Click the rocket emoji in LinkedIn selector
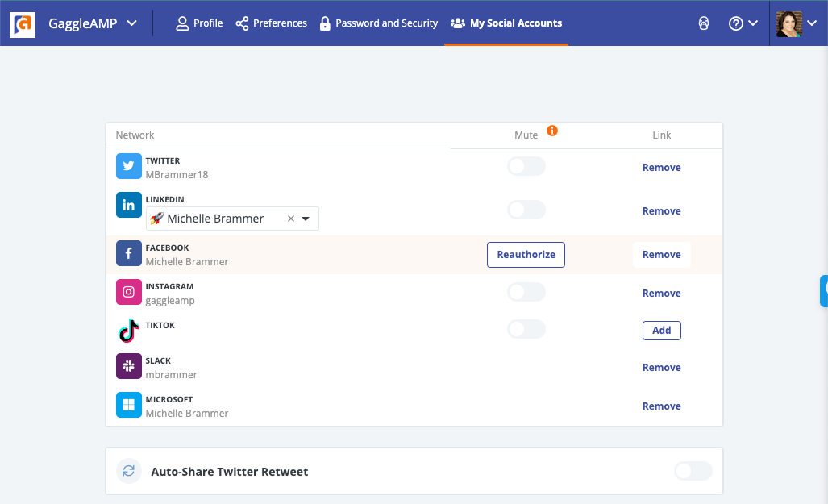The width and height of the screenshot is (828, 504). (157, 219)
